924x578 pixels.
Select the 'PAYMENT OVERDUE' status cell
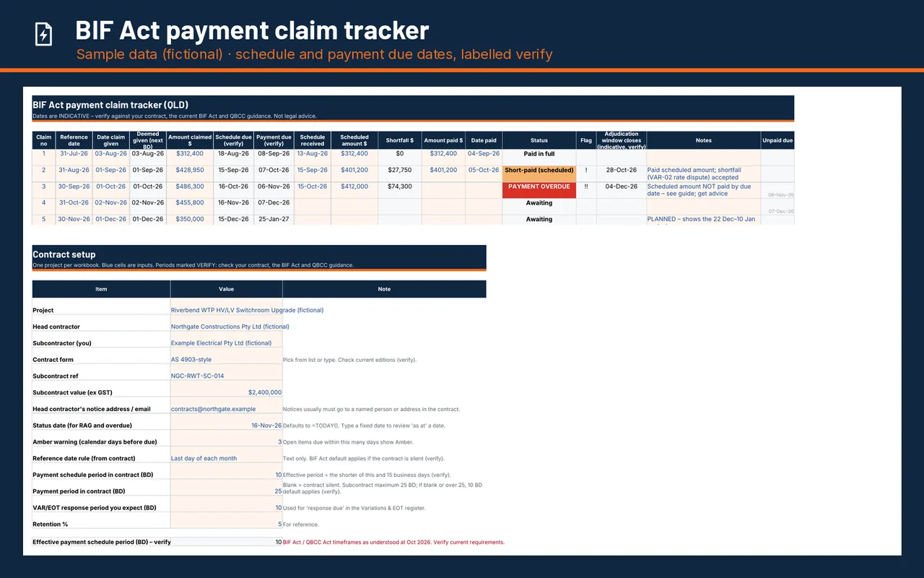pyautogui.click(x=539, y=190)
